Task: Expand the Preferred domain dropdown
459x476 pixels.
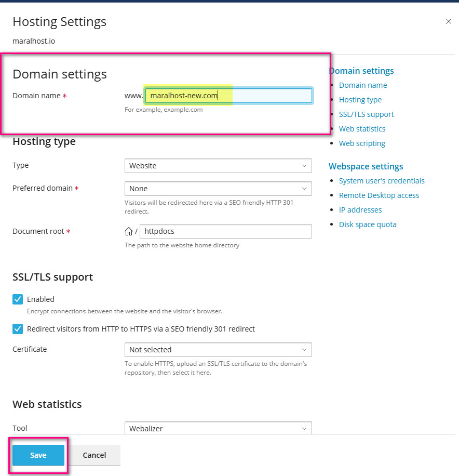Action: [218, 189]
